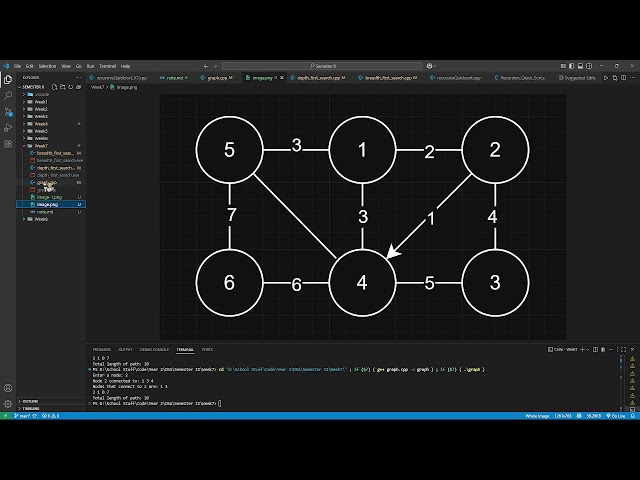Click the remote window indicator in status bar
This screenshot has height=480, width=640.
5,416
